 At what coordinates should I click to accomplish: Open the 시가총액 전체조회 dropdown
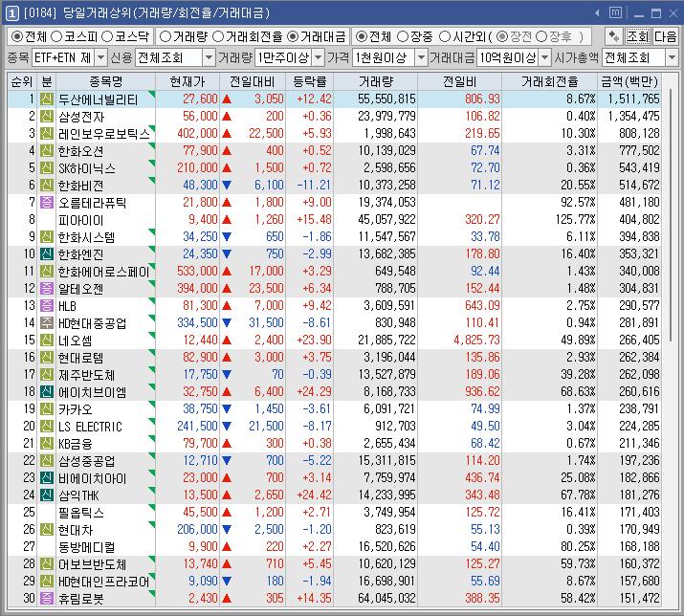tap(672, 57)
